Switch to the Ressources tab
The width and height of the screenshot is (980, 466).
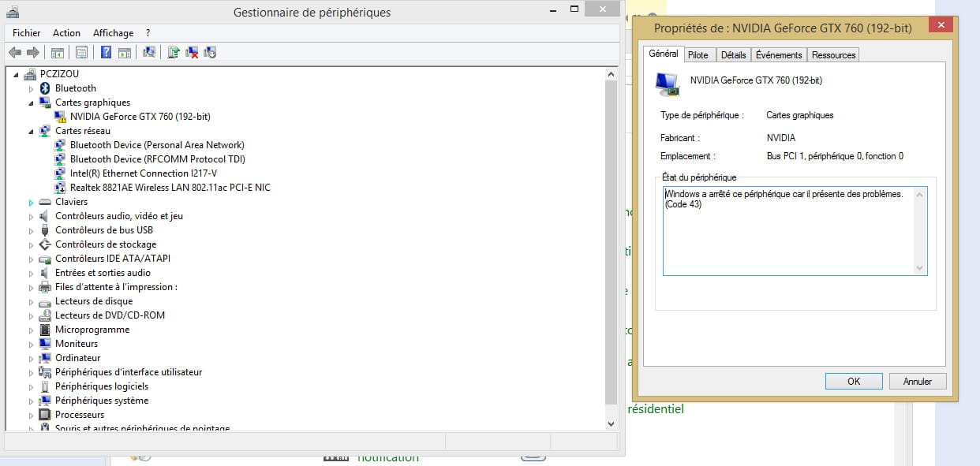click(833, 54)
